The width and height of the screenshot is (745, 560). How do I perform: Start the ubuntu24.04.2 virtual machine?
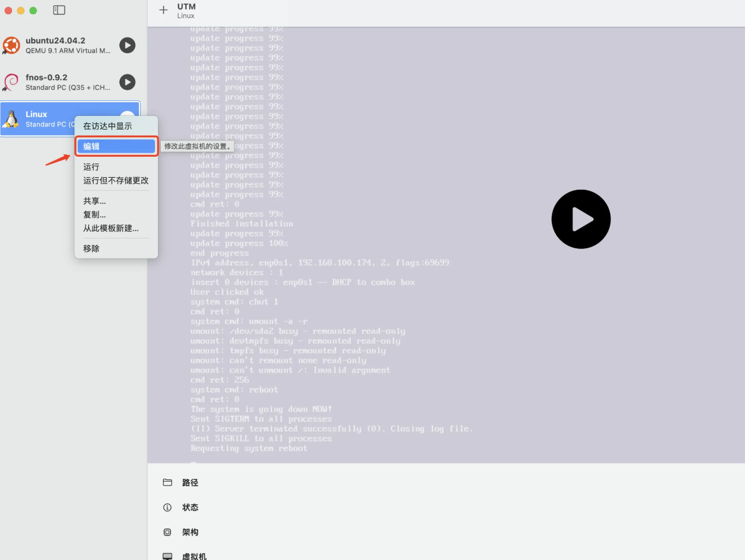coord(127,45)
